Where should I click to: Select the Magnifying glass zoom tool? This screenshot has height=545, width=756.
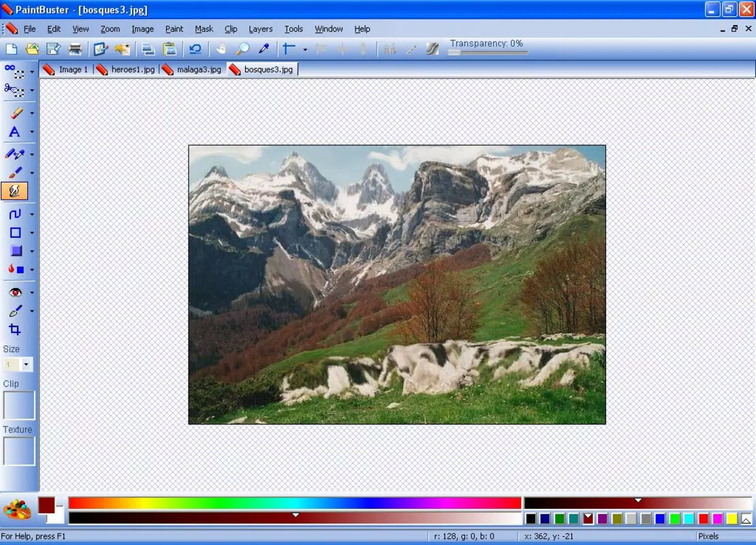coord(242,49)
